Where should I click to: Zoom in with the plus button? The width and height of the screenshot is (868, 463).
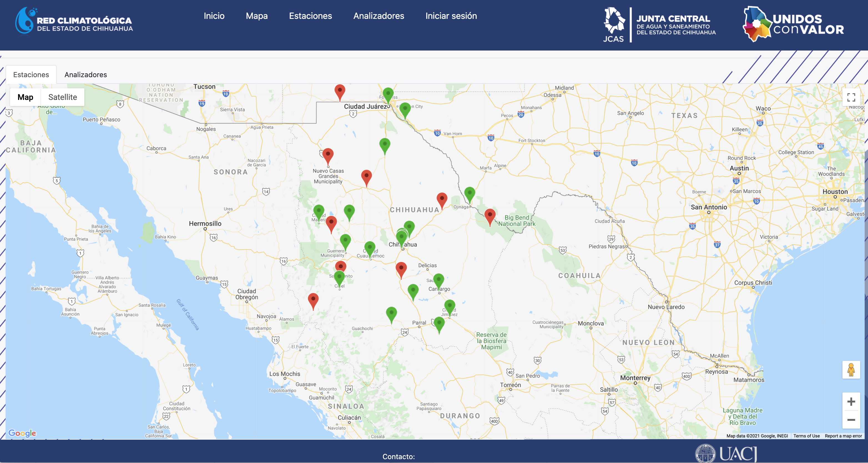tap(851, 402)
